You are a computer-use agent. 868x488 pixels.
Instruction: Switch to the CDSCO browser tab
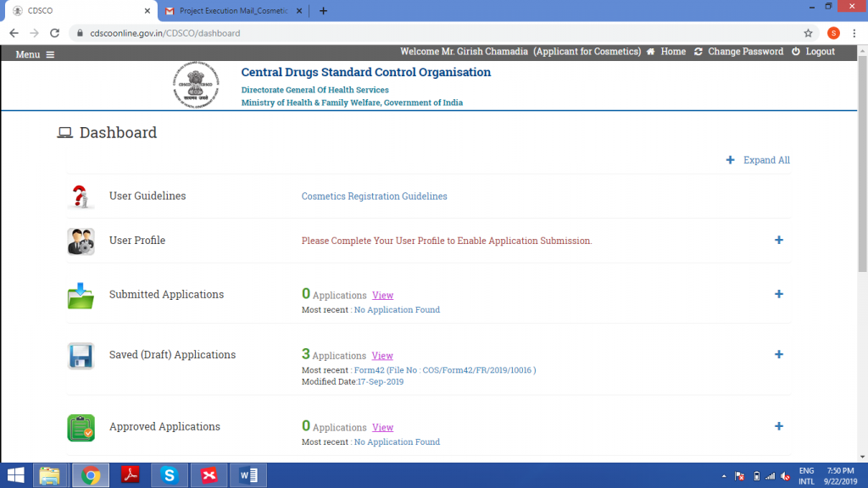click(81, 10)
